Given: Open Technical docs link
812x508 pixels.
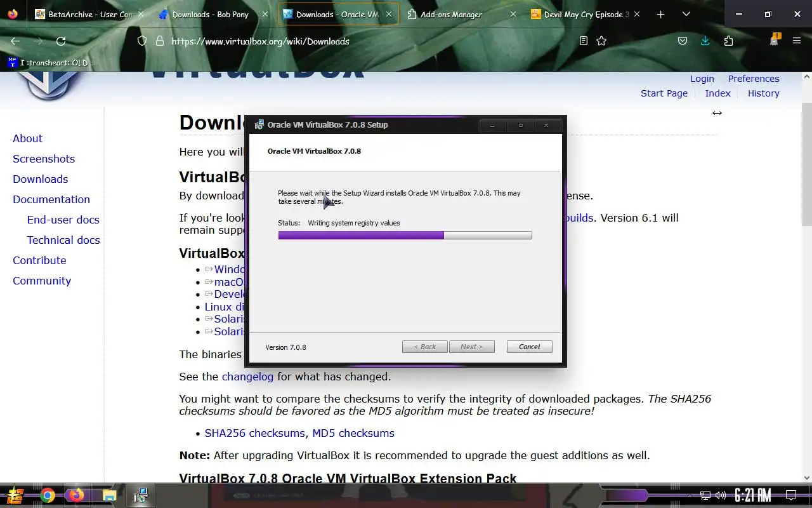Looking at the screenshot, I should pyautogui.click(x=63, y=240).
